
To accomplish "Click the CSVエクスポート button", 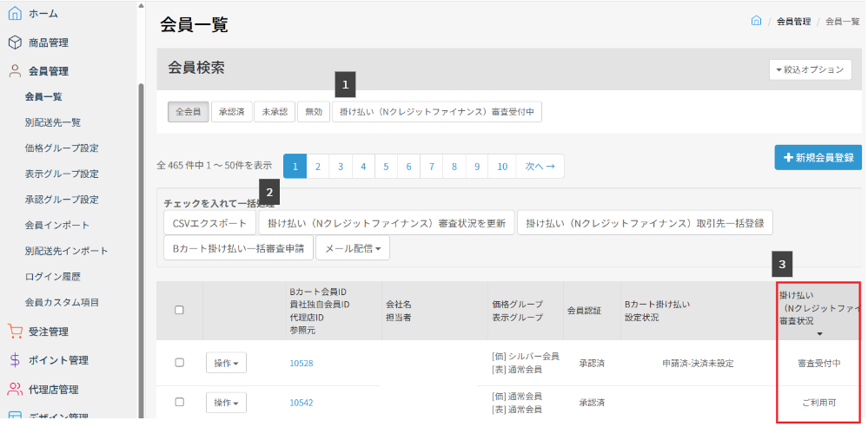I will click(x=209, y=223).
